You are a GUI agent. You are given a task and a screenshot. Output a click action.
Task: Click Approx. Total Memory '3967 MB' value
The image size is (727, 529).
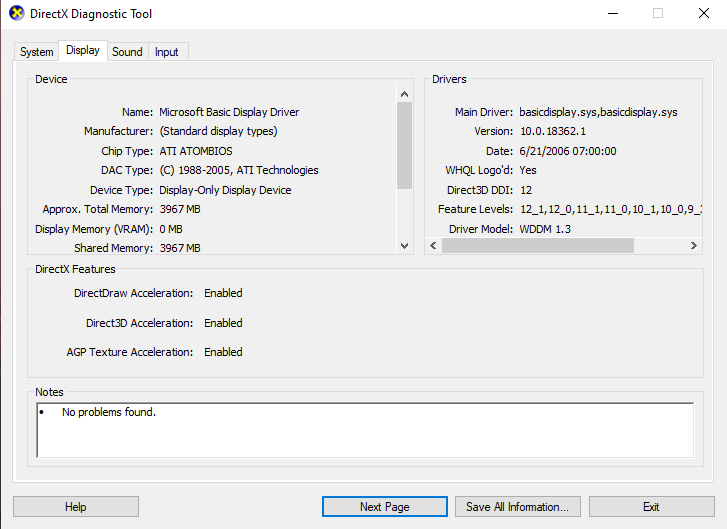tap(180, 210)
